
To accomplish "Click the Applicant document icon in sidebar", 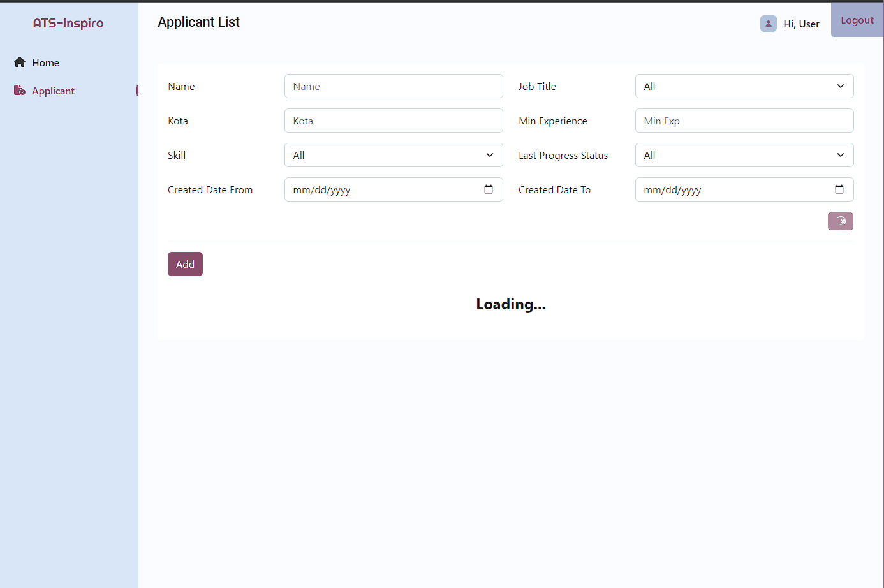I will pos(20,91).
